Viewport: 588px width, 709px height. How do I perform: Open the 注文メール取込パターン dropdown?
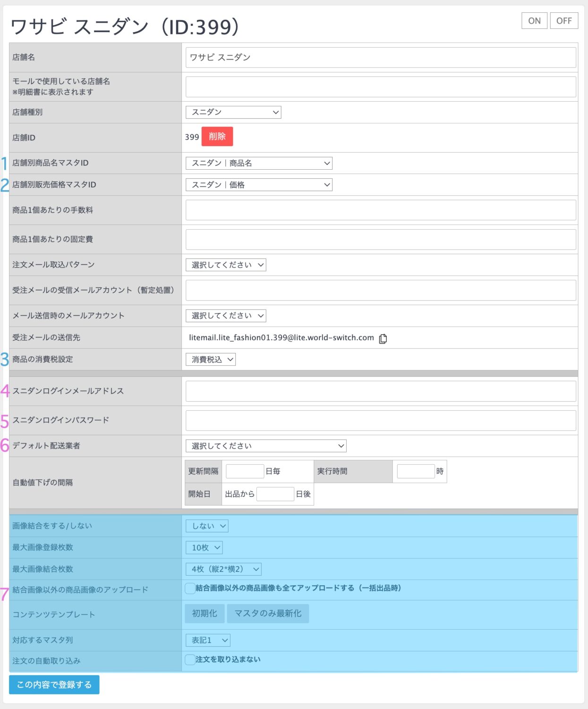[x=226, y=265]
